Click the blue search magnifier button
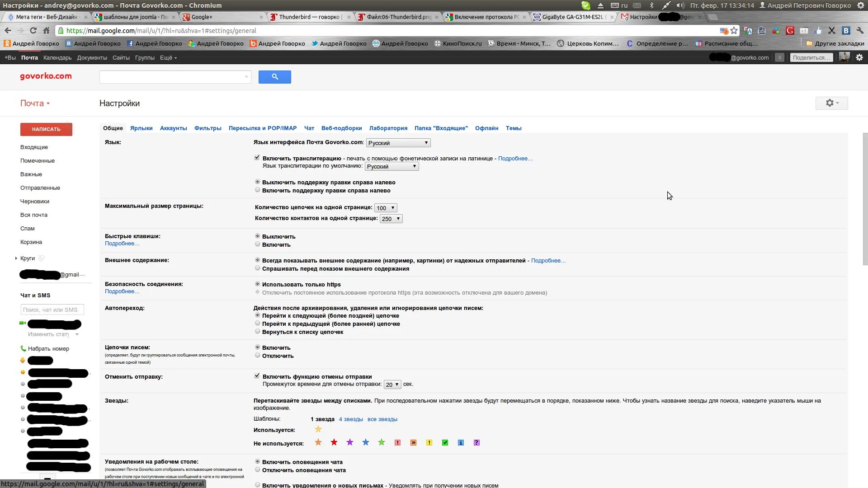Image resolution: width=868 pixels, height=488 pixels. (x=274, y=77)
